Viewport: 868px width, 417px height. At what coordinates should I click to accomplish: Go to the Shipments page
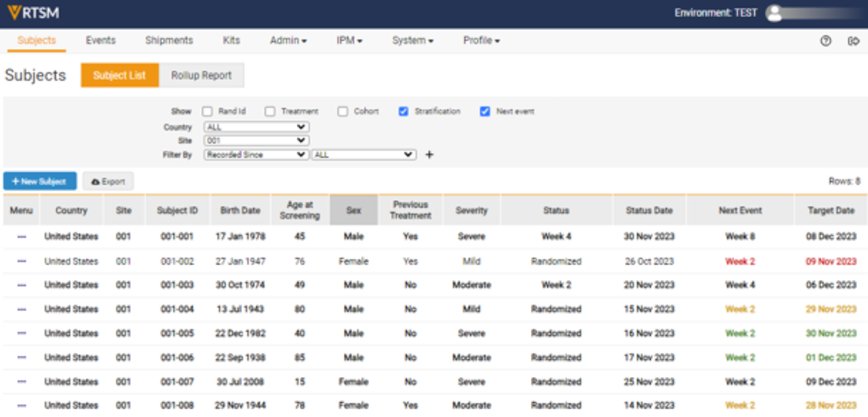click(169, 41)
